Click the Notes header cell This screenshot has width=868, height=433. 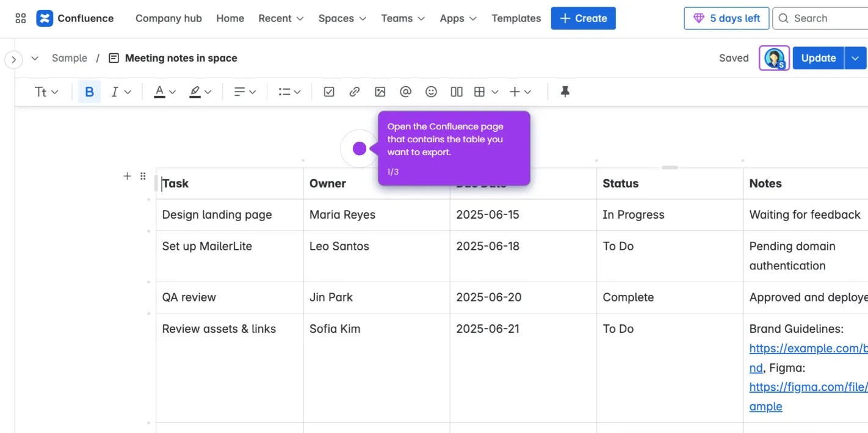pyautogui.click(x=806, y=183)
